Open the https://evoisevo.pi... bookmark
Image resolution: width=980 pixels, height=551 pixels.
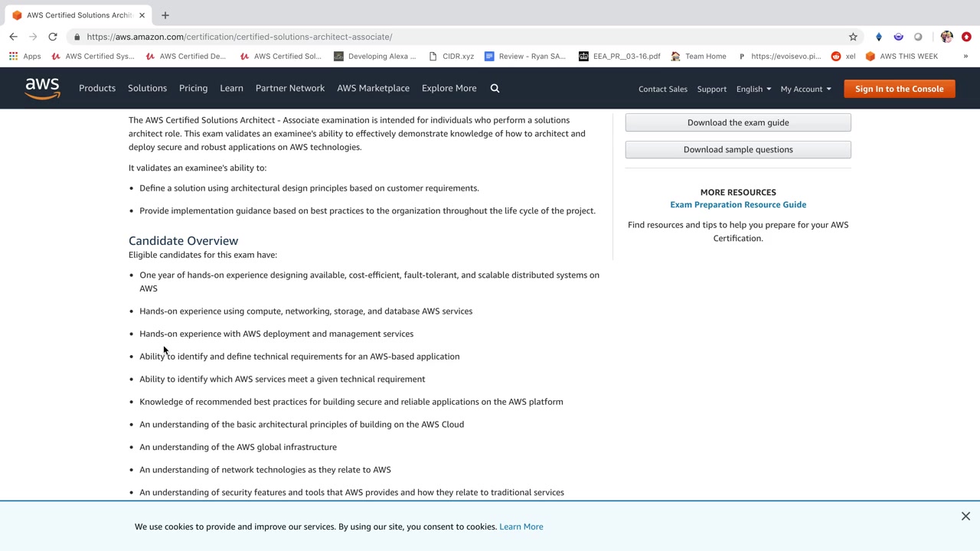[x=779, y=56]
